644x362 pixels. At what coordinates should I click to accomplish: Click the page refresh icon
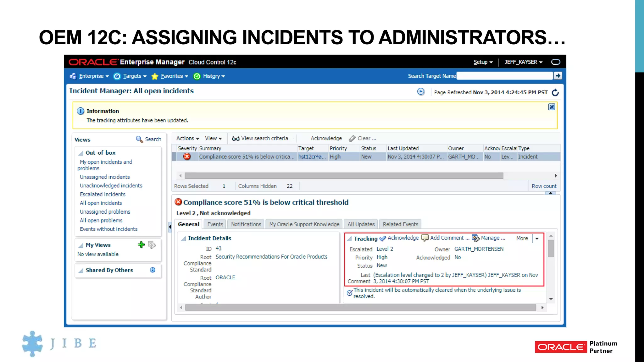[555, 92]
